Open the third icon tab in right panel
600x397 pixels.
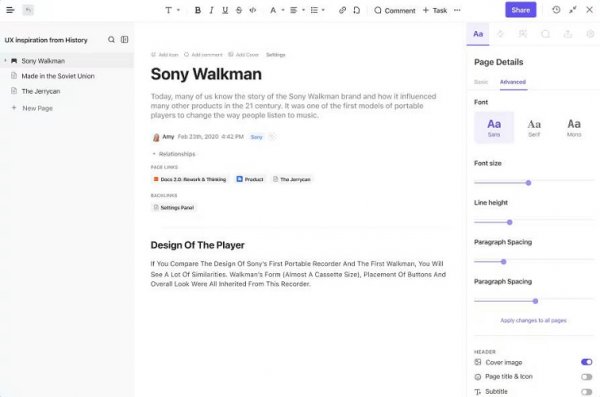(x=523, y=34)
